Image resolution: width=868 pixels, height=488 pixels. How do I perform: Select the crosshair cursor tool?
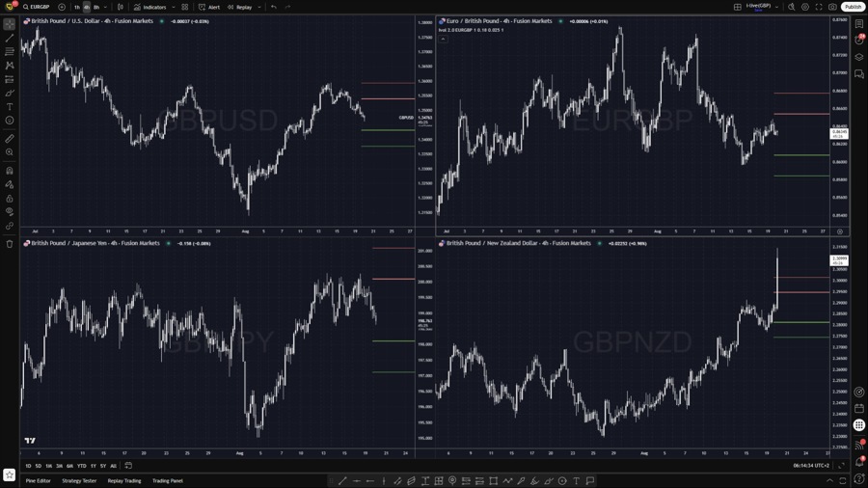coord(10,24)
